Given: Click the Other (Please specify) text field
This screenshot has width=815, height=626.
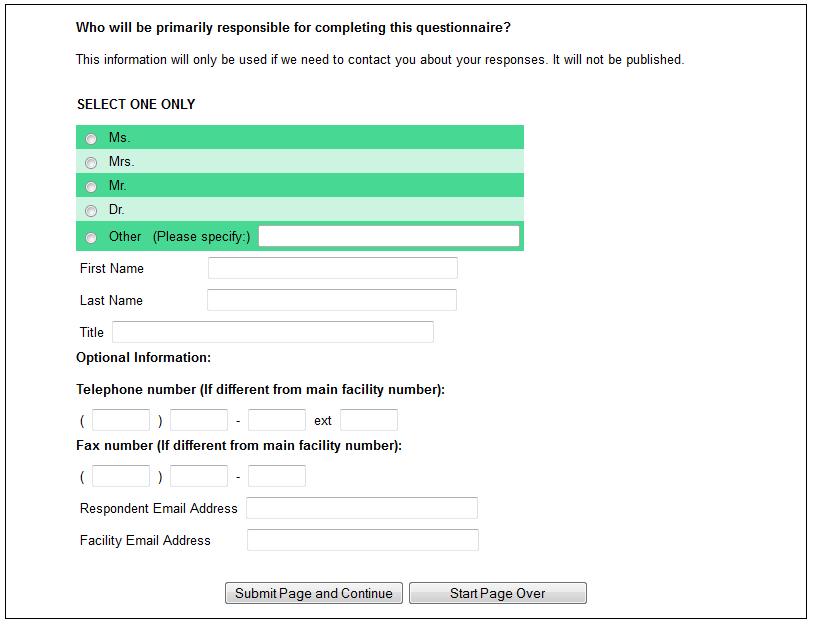Looking at the screenshot, I should pyautogui.click(x=388, y=236).
